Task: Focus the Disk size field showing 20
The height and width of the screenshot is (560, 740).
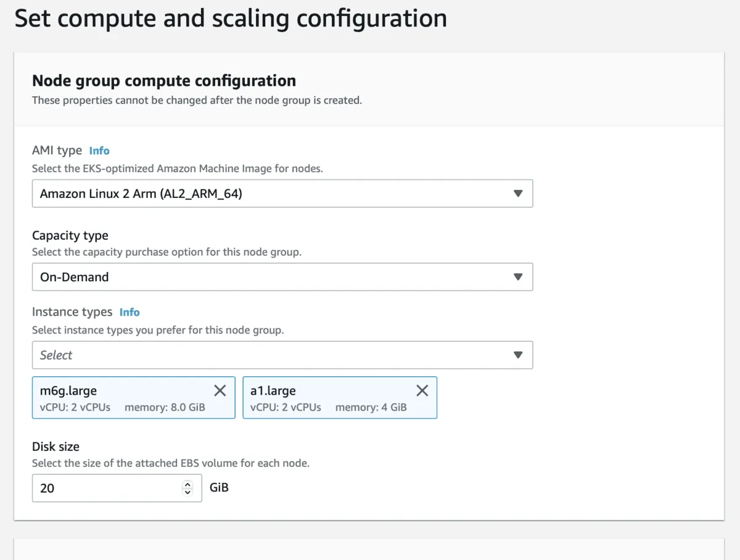Action: 105,488
